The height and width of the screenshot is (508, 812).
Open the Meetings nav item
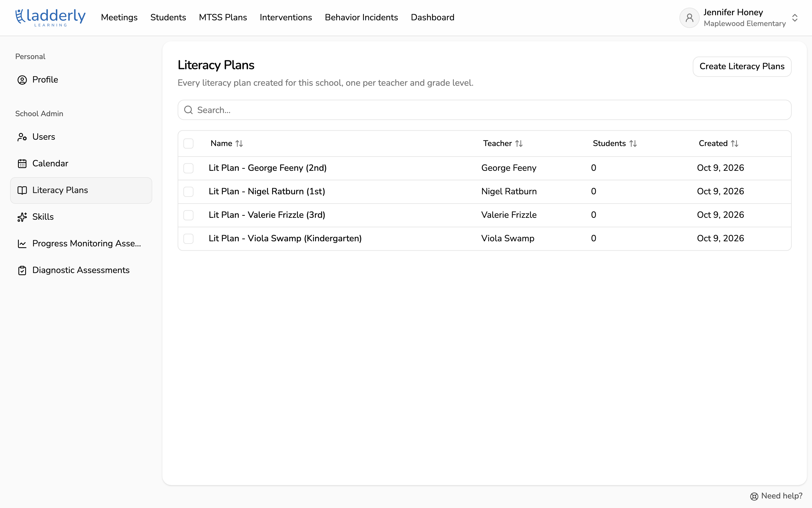(x=119, y=18)
